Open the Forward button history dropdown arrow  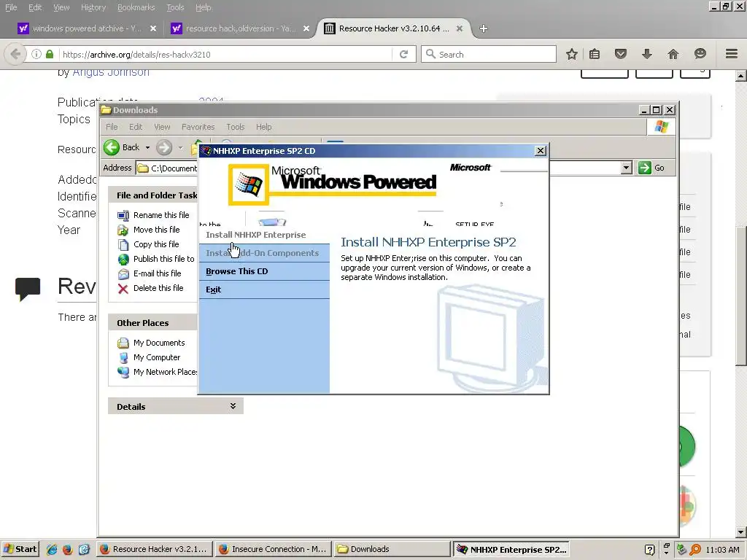point(181,147)
